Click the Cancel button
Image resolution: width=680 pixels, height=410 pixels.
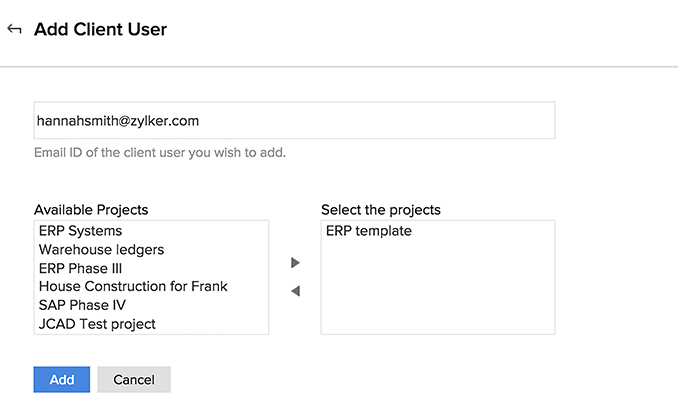[x=134, y=380]
